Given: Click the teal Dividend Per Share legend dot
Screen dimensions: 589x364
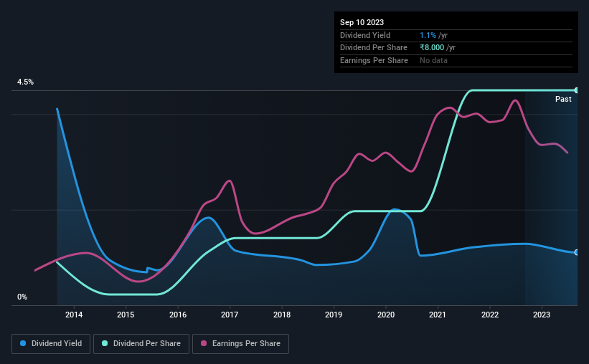Looking at the screenshot, I should tap(105, 343).
